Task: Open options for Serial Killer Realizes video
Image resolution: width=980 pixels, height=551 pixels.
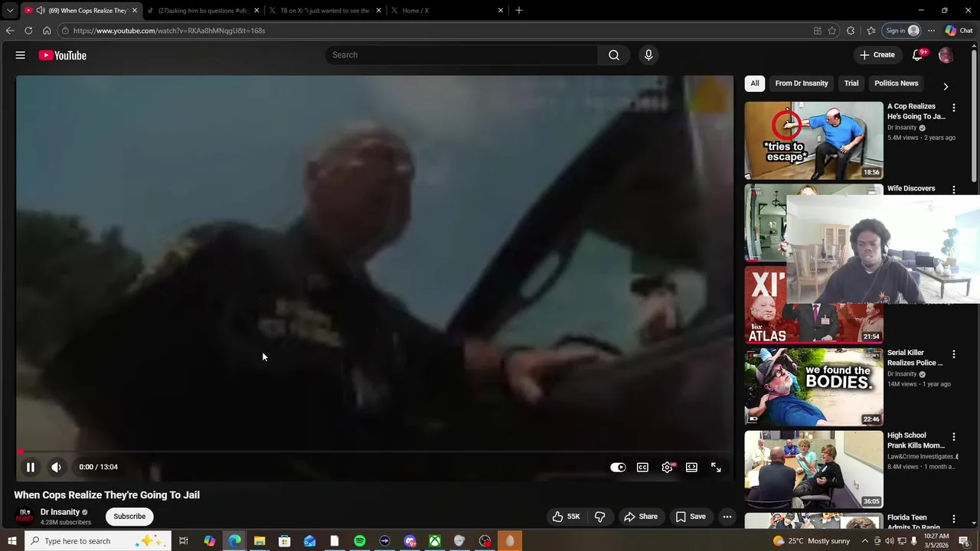Action: point(953,354)
